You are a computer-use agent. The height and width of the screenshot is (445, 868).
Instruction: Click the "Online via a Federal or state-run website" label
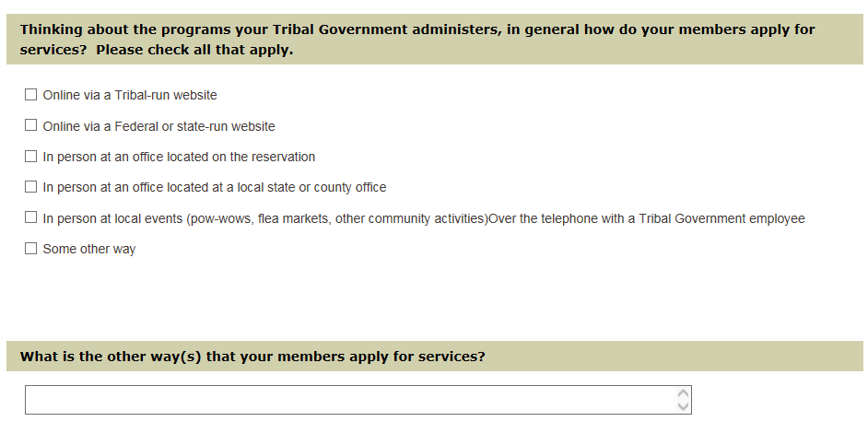point(158,126)
